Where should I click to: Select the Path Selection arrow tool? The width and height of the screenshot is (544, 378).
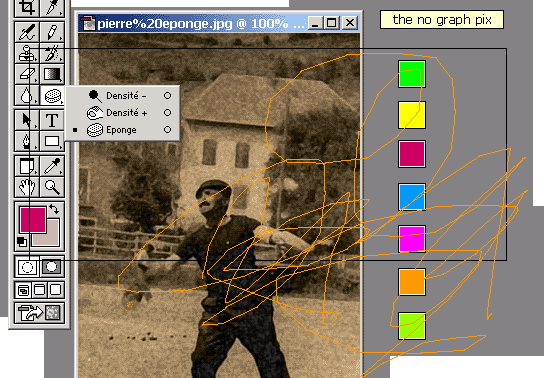tap(27, 120)
